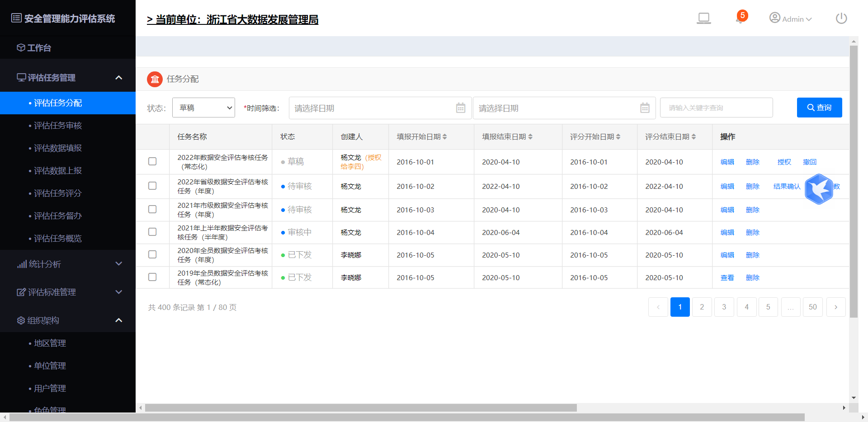The height and width of the screenshot is (422, 868).
Task: Open 评估任务审核 in the sidebar
Action: tap(68, 126)
